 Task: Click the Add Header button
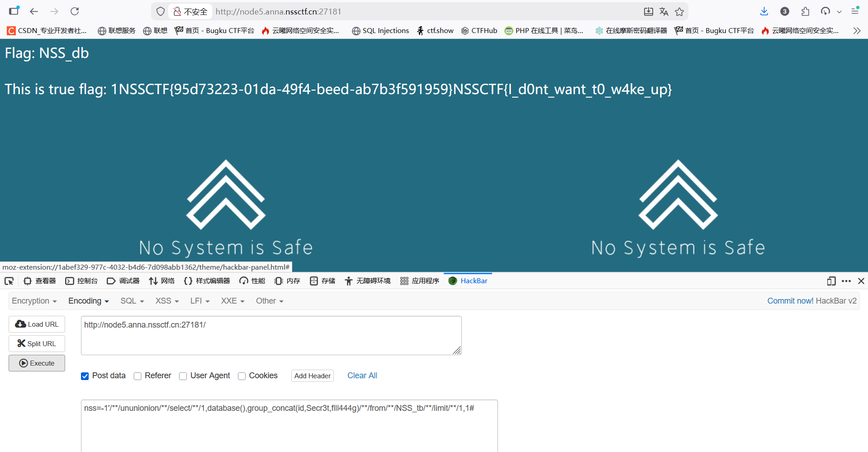point(313,376)
